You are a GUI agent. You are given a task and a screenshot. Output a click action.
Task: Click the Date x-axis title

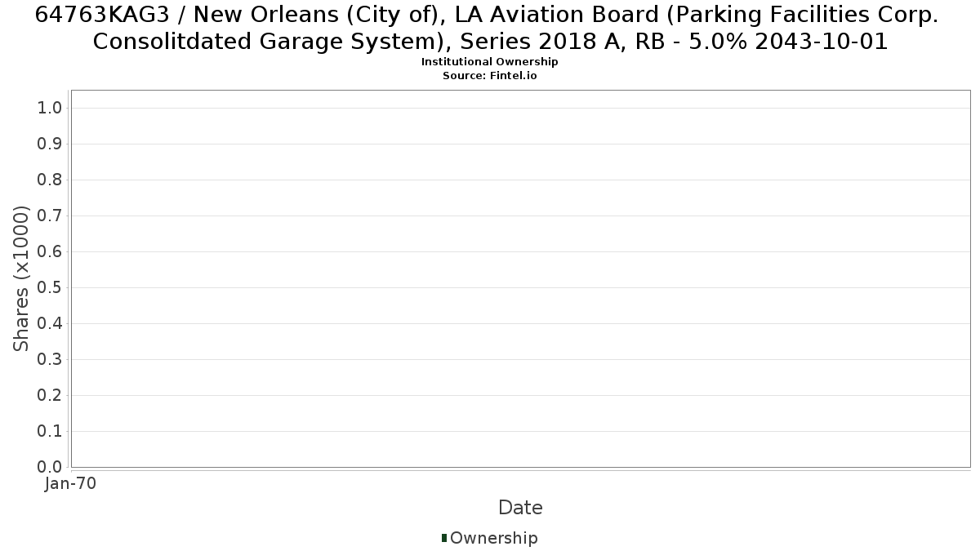(x=520, y=508)
